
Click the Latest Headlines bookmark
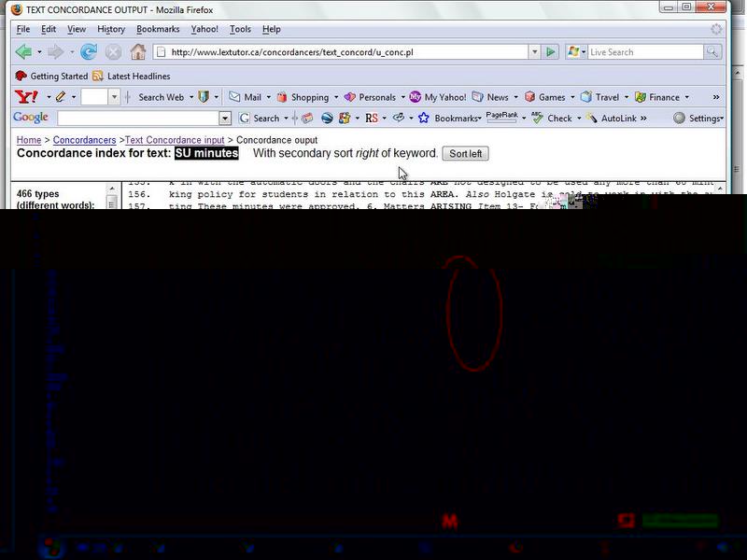click(138, 77)
